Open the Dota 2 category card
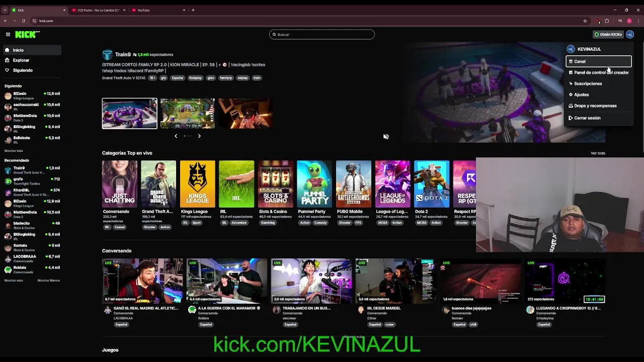Screen dimensions: 644x362 pyautogui.click(x=432, y=184)
